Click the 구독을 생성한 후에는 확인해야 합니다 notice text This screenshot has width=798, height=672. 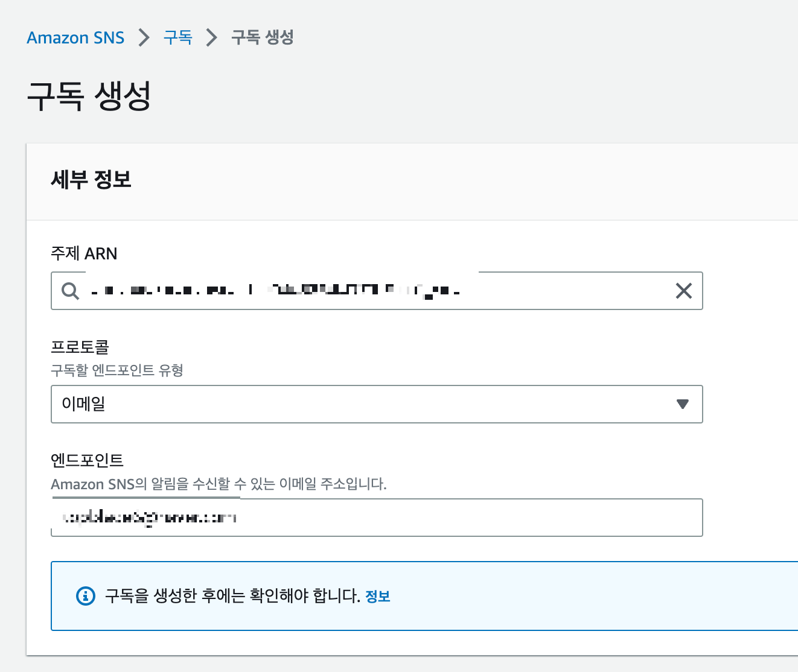232,596
